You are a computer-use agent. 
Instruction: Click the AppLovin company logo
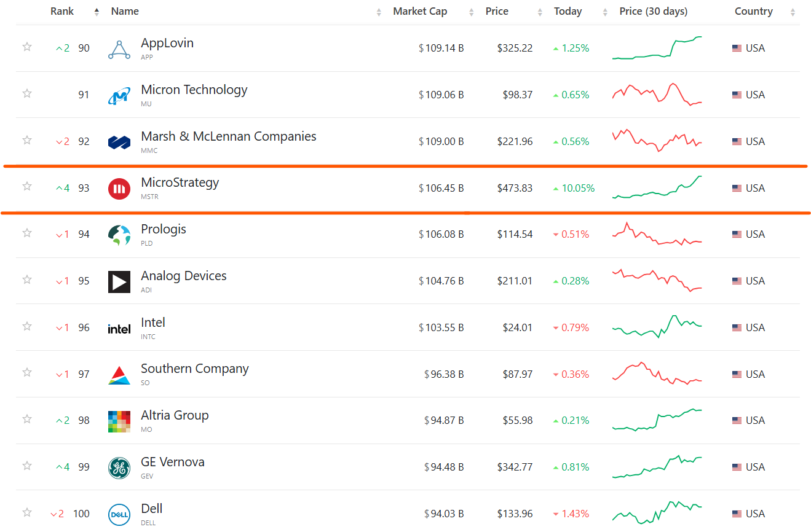pos(119,49)
